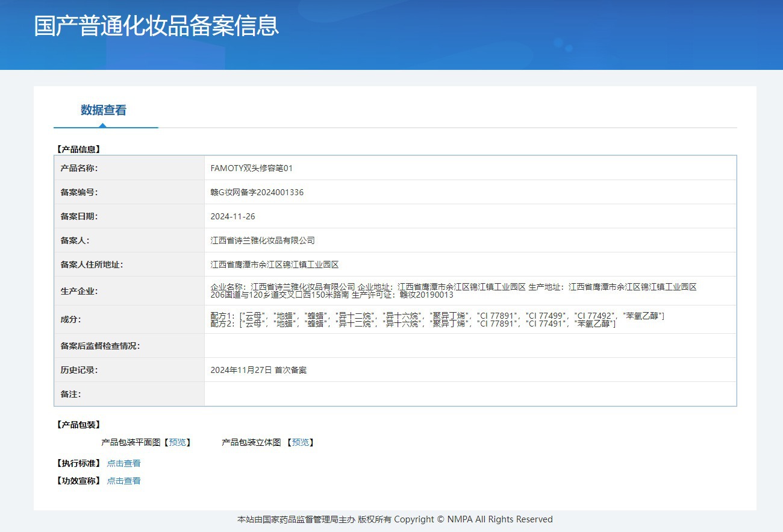783x532 pixels.
Task: Click the 配方2 ingredient list line
Action: pyautogui.click(x=413, y=324)
